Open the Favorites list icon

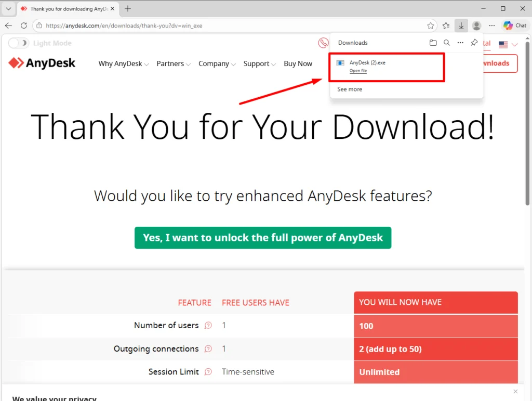(x=446, y=25)
